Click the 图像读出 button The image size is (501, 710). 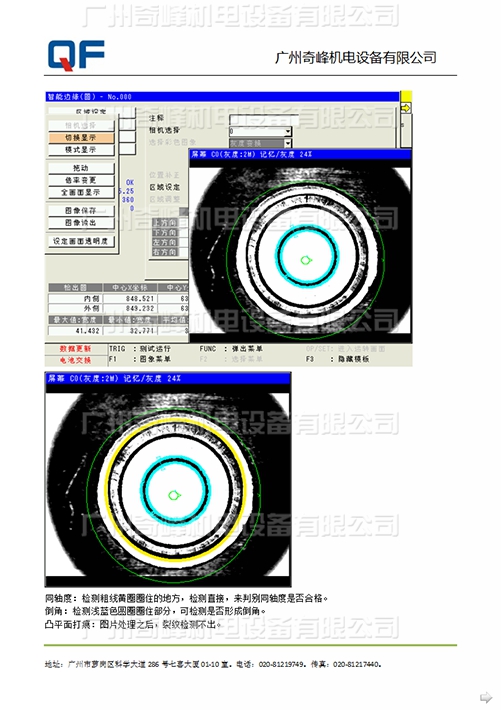(81, 223)
